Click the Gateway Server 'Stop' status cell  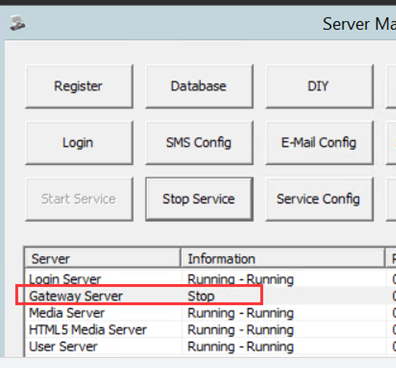(201, 296)
